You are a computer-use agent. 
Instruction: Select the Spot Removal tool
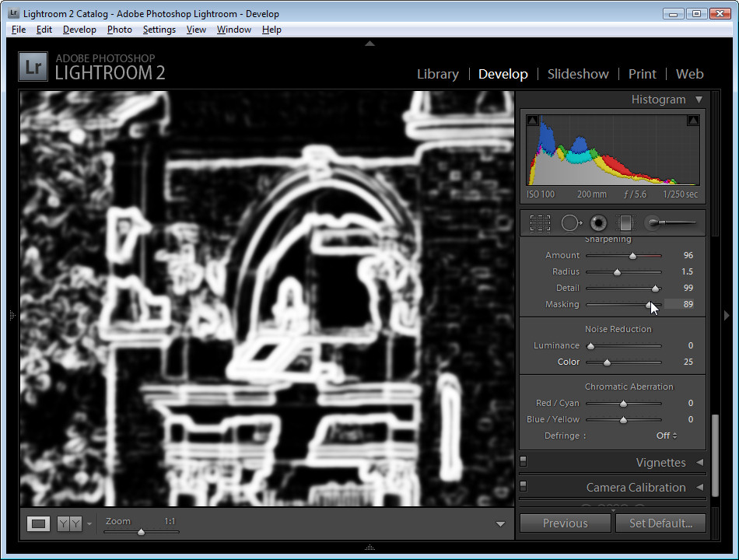pos(571,223)
